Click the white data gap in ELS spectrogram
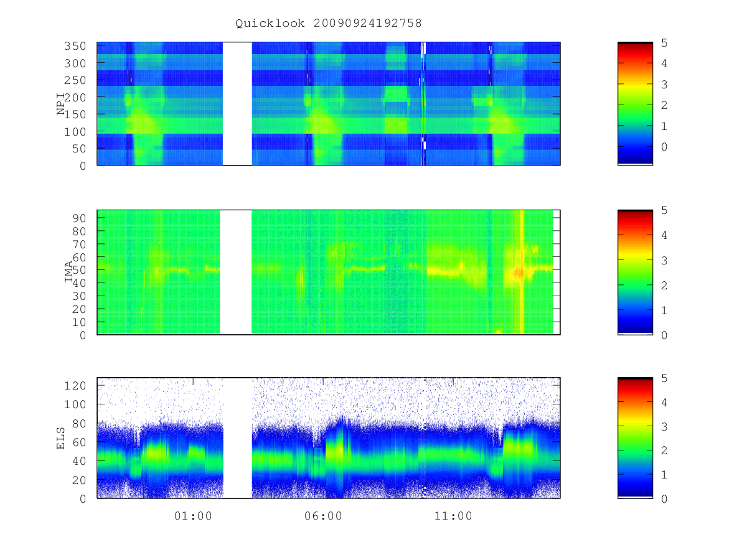The height and width of the screenshot is (560, 747). (237, 437)
